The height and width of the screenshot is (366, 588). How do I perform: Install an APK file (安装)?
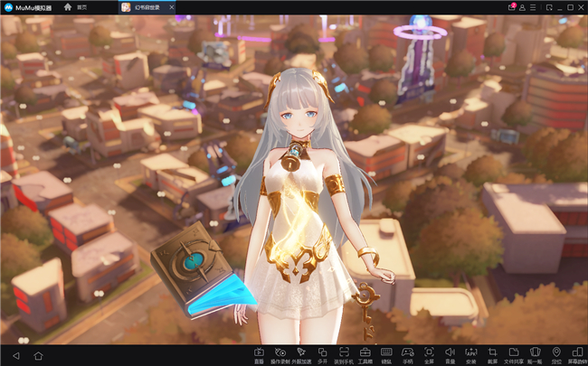click(471, 354)
